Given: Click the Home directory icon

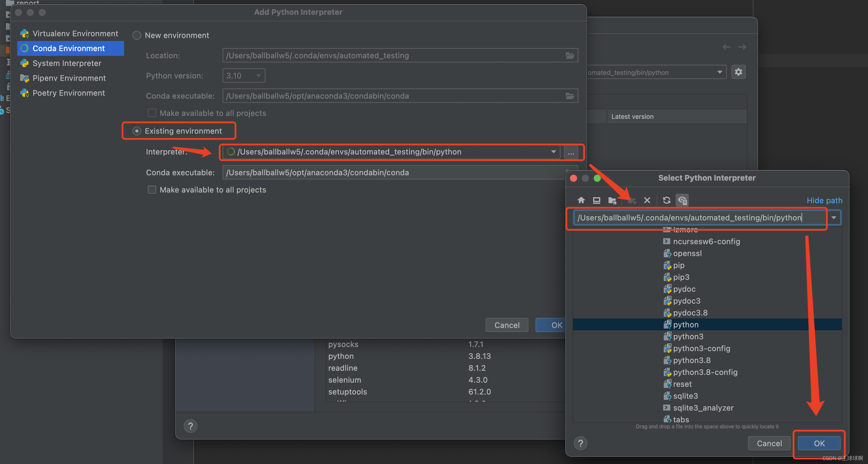Looking at the screenshot, I should 581,200.
